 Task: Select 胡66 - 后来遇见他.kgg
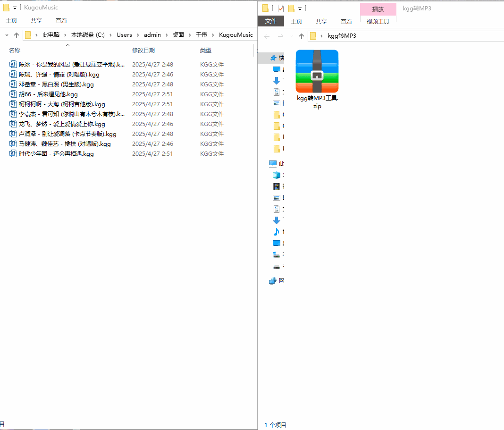tap(48, 94)
